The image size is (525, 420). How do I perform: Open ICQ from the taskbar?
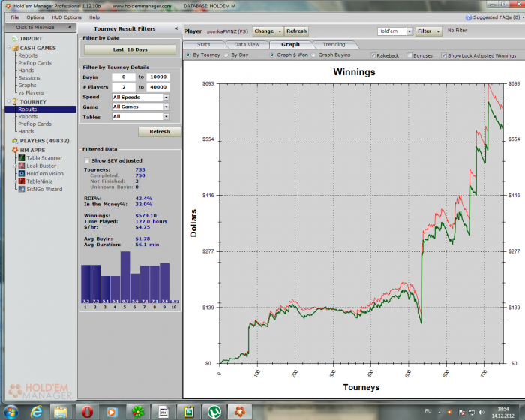138,412
